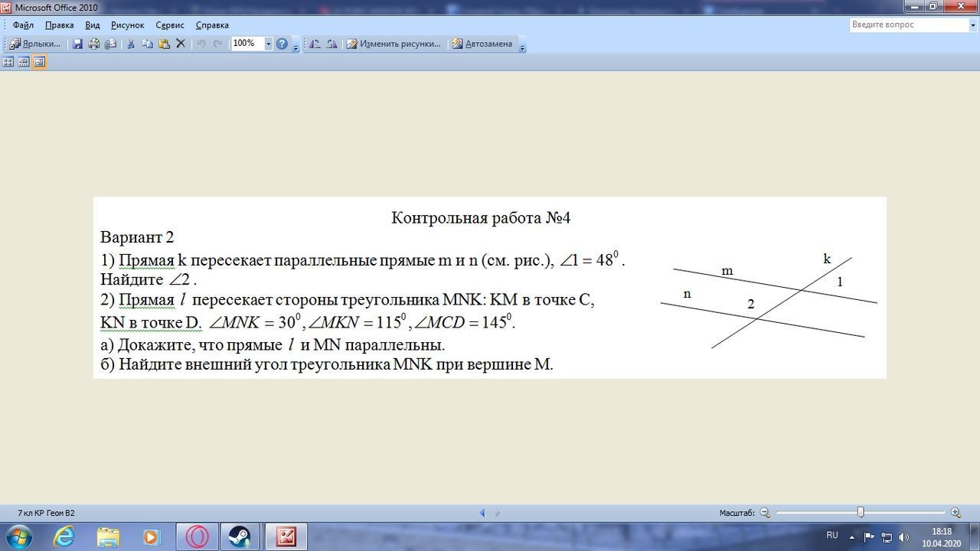Screen dimensions: 980x551
Task: Click the blue Help question mark icon
Action: (x=282, y=44)
